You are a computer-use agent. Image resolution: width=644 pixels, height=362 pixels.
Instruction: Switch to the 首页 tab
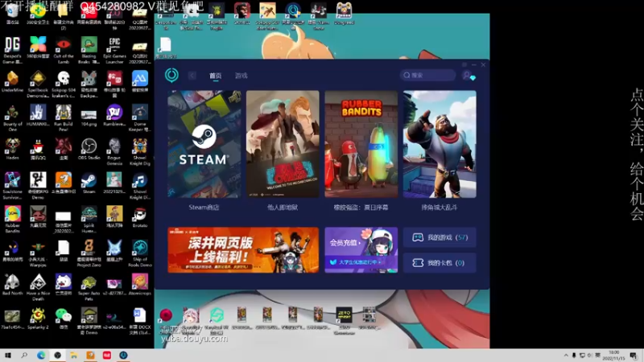coord(215,76)
